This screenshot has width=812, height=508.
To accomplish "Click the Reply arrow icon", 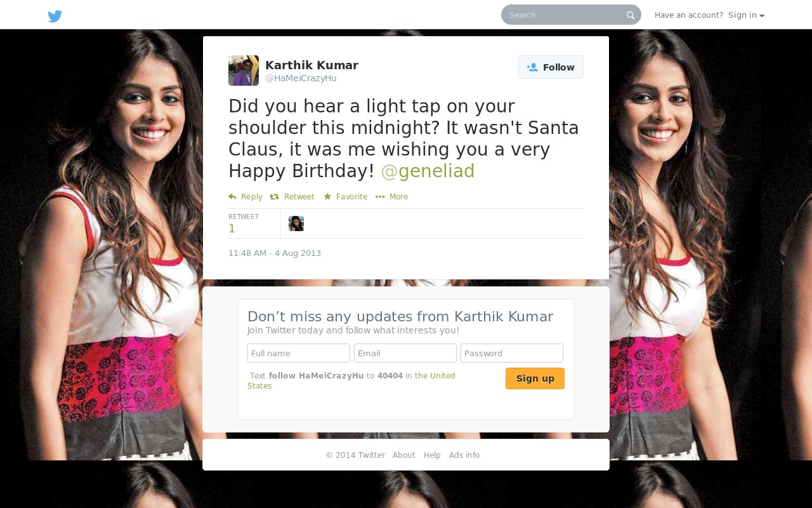I will 232,197.
